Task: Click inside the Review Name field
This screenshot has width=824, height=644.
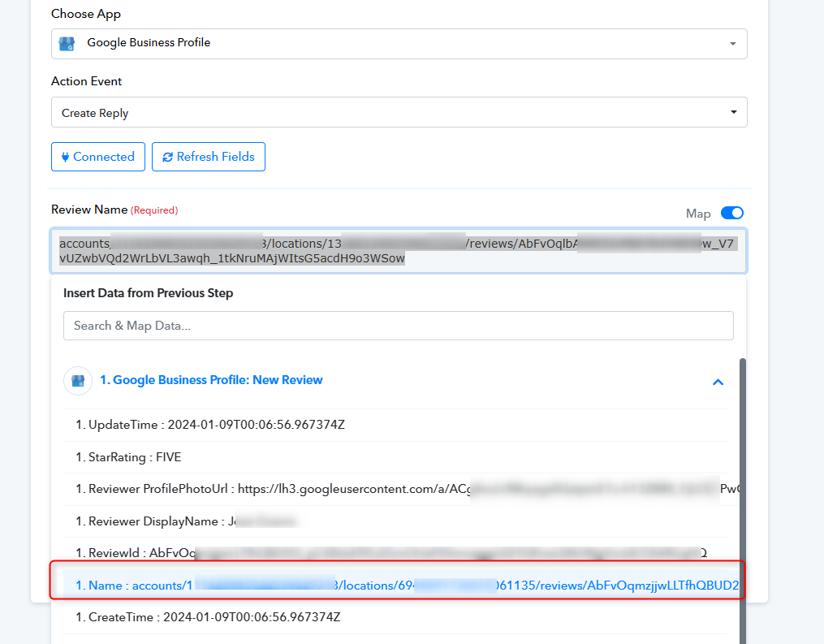Action: 399,251
